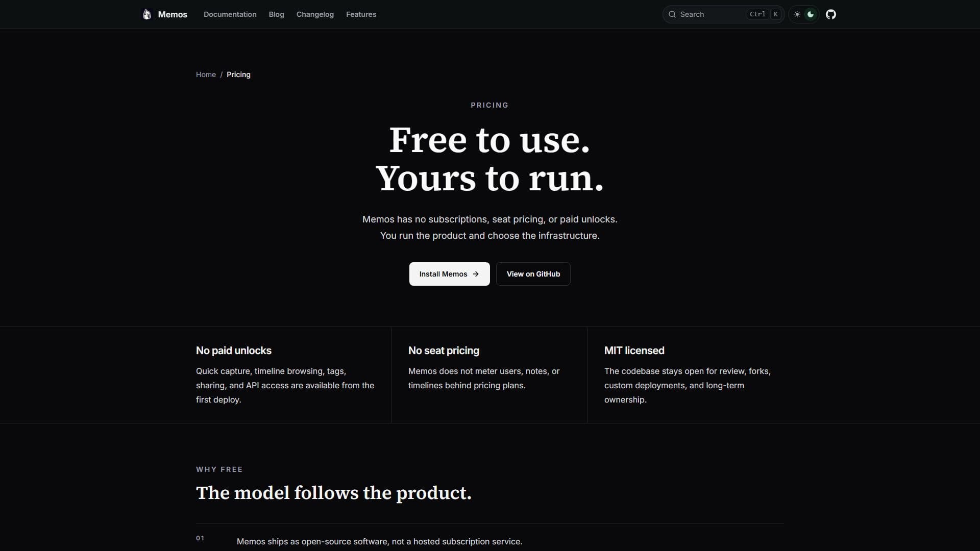Viewport: 980px width, 551px height.
Task: Click the 01 list number
Action: point(200,538)
